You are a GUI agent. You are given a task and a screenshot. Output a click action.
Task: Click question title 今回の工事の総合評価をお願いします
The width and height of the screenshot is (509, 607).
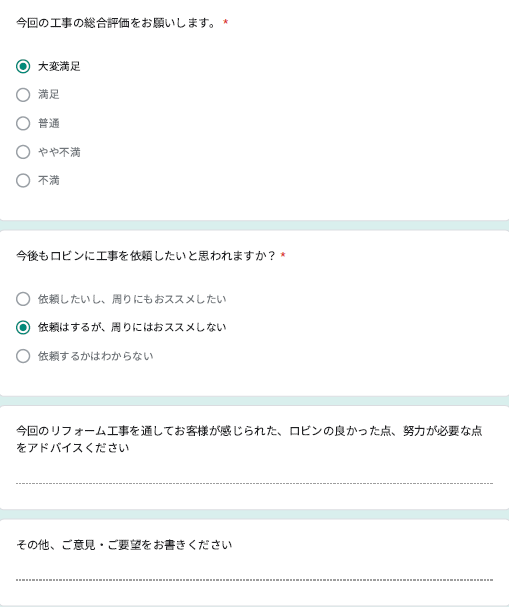point(116,23)
